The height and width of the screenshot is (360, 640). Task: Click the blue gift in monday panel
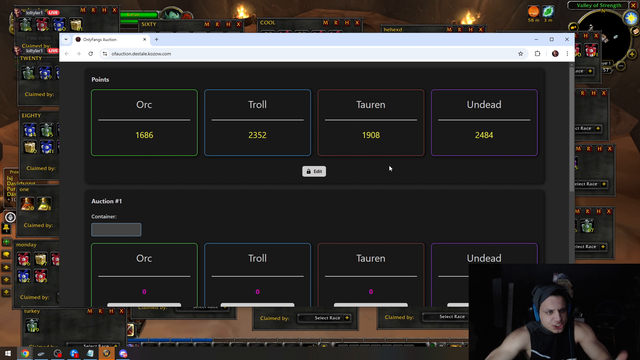point(24,276)
